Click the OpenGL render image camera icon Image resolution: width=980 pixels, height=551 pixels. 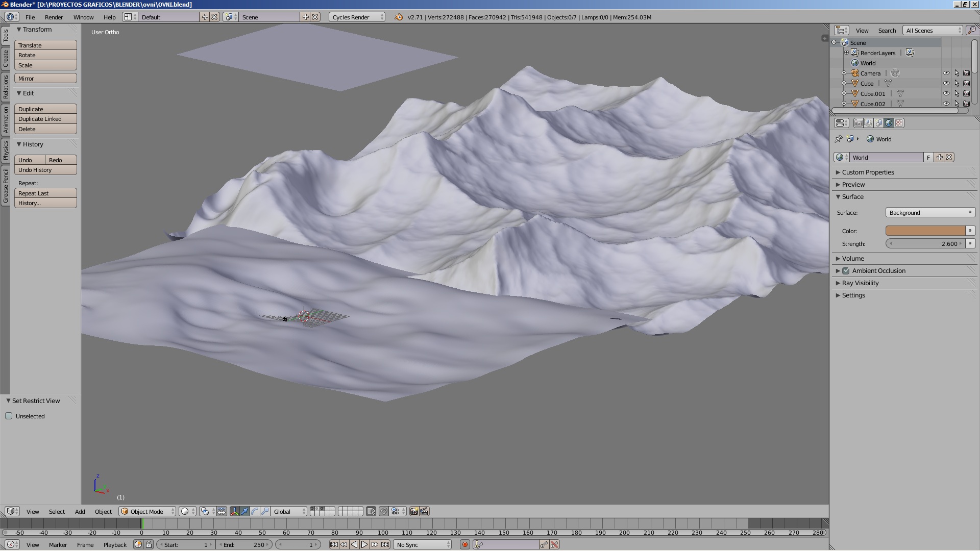click(414, 511)
